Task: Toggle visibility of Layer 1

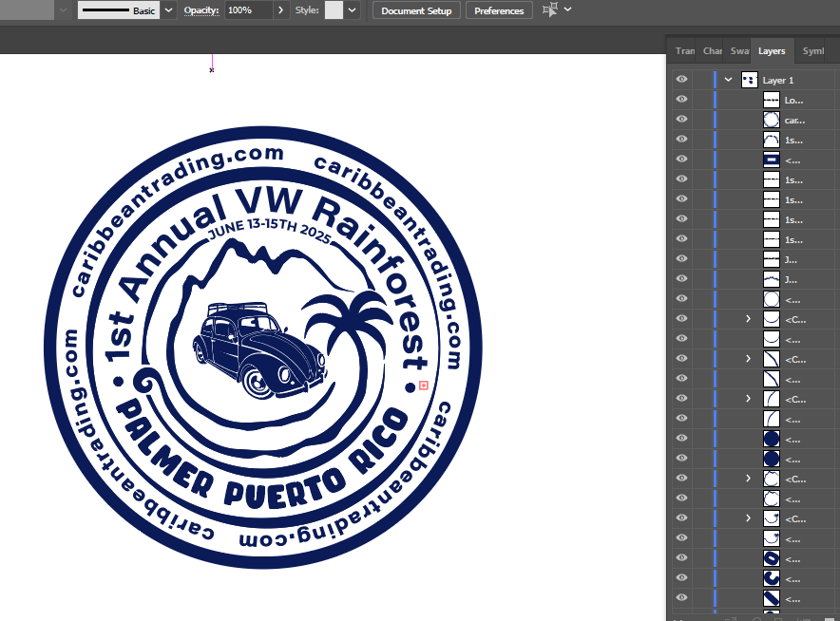Action: (x=681, y=79)
